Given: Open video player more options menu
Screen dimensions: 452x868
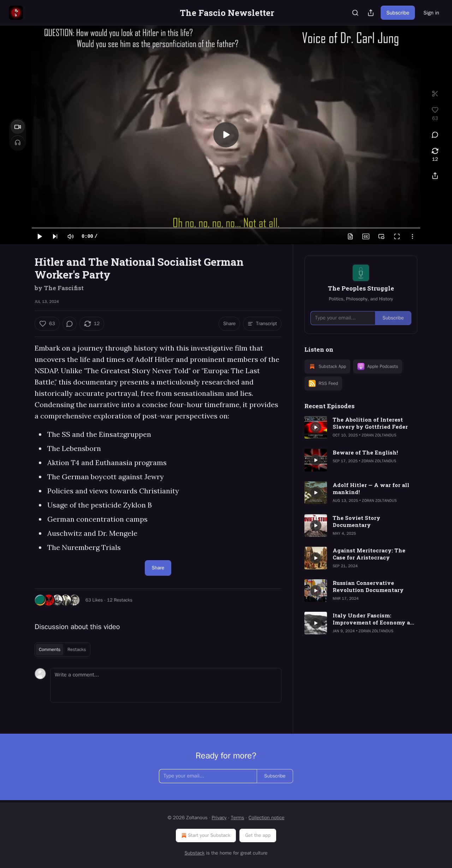Looking at the screenshot, I should [x=412, y=236].
